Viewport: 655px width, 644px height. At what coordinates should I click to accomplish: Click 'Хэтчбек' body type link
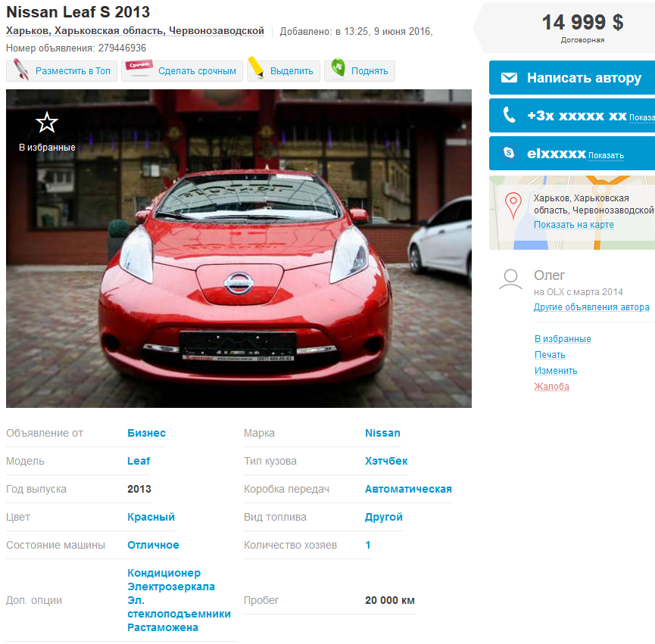(x=386, y=461)
